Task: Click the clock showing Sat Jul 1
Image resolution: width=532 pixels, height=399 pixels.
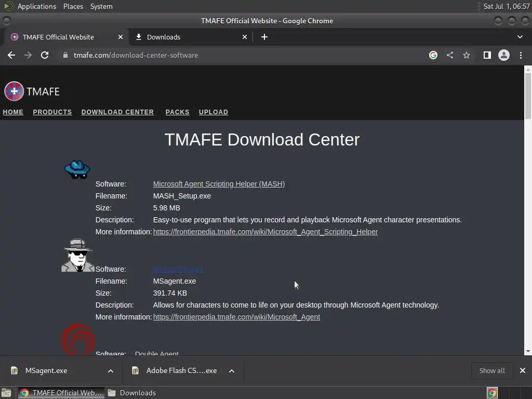Action: click(x=506, y=6)
